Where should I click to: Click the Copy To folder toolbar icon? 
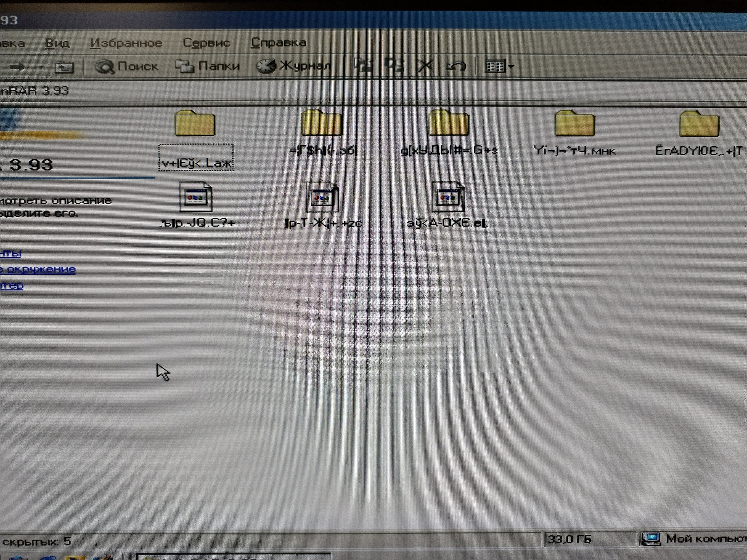[394, 65]
